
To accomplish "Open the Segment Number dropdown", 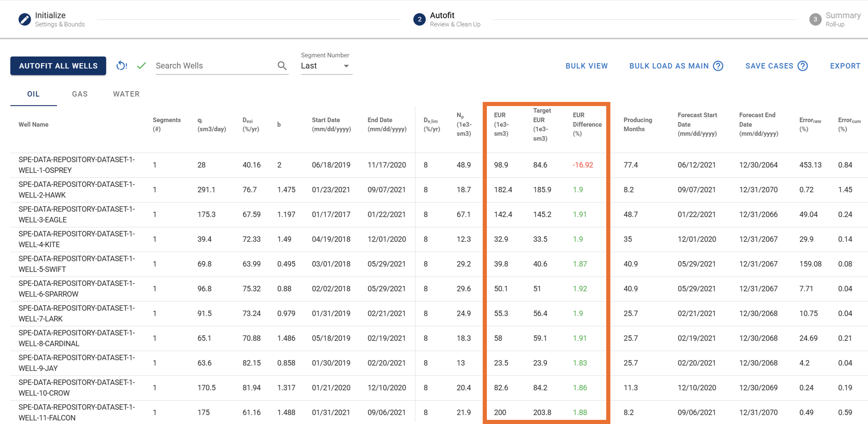I will tap(326, 66).
